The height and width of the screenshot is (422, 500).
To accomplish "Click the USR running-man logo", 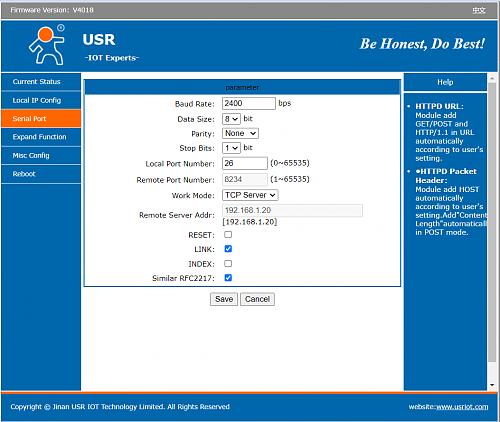I will [x=46, y=45].
